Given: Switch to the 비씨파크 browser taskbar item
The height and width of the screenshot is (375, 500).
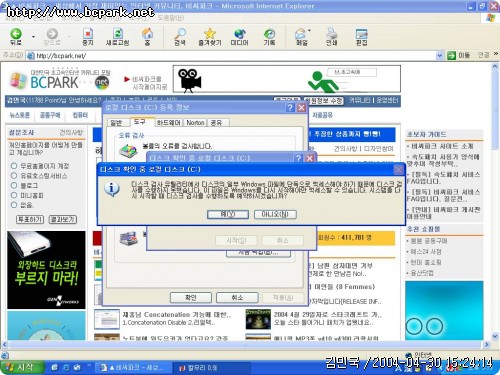Looking at the screenshot, I should click(133, 367).
